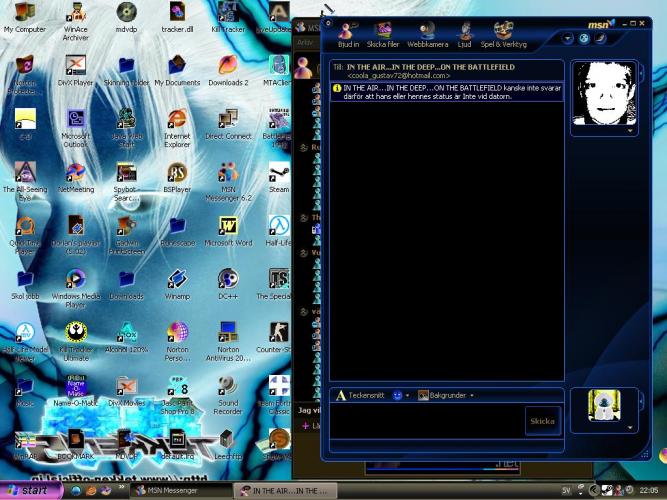Start the Webbkamera webcam feature

coord(428,35)
